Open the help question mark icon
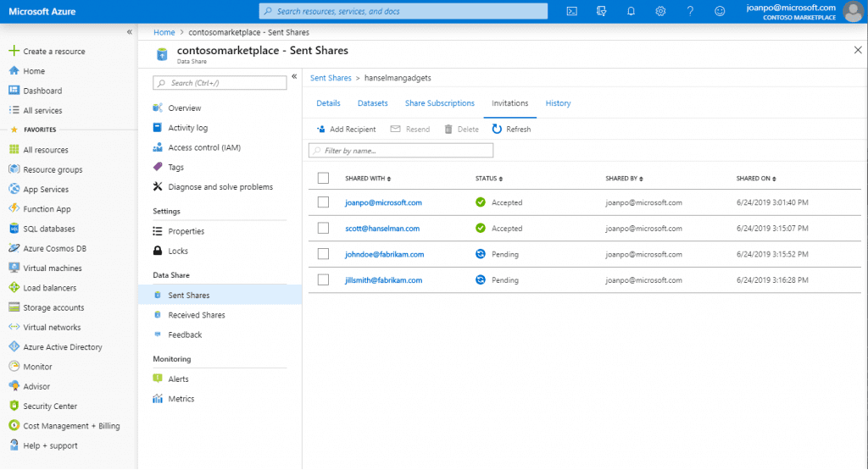 (690, 11)
